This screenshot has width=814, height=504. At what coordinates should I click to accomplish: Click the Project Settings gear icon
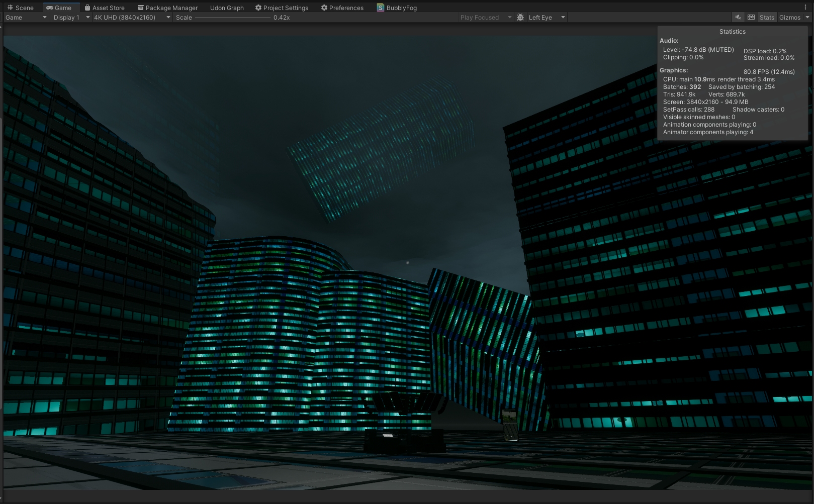point(258,8)
